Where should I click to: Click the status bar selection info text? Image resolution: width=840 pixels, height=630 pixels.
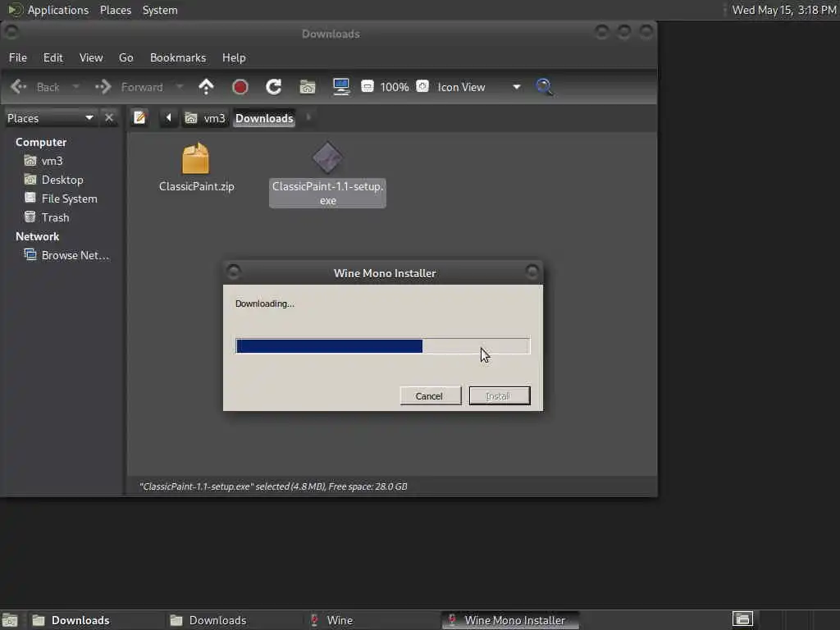(273, 486)
